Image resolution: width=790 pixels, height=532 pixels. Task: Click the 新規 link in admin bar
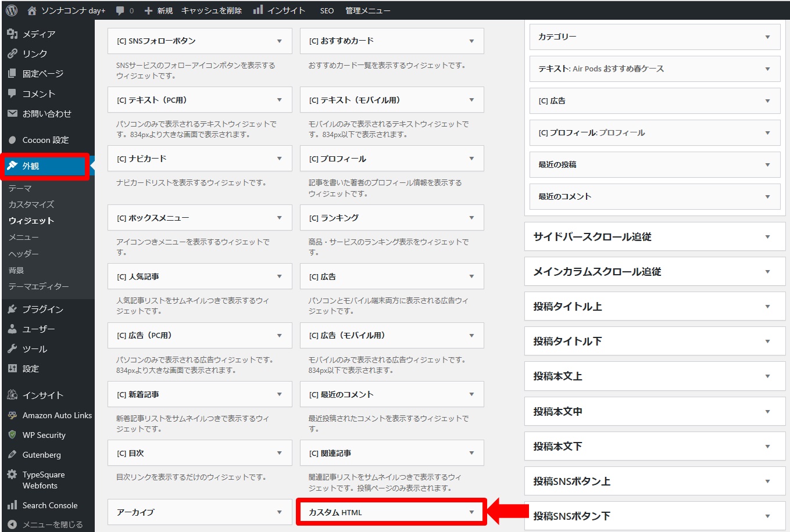tap(165, 10)
